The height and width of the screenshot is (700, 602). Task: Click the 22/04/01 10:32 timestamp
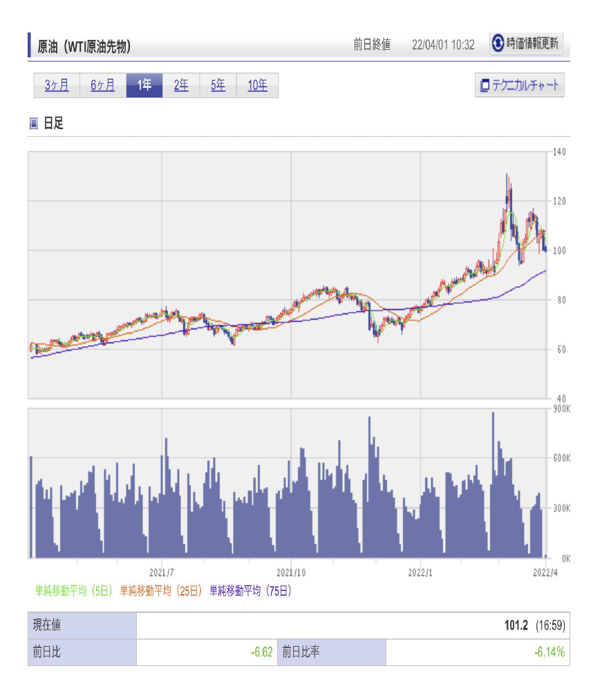442,45
